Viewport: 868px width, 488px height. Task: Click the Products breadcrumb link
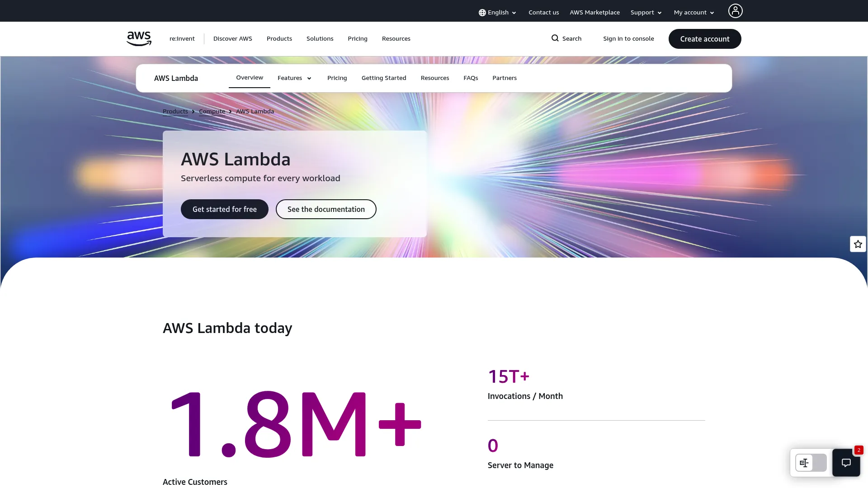pos(175,112)
